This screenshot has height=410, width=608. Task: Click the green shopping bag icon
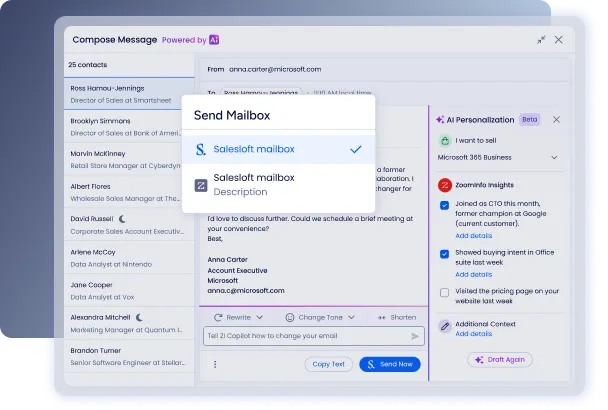(445, 140)
